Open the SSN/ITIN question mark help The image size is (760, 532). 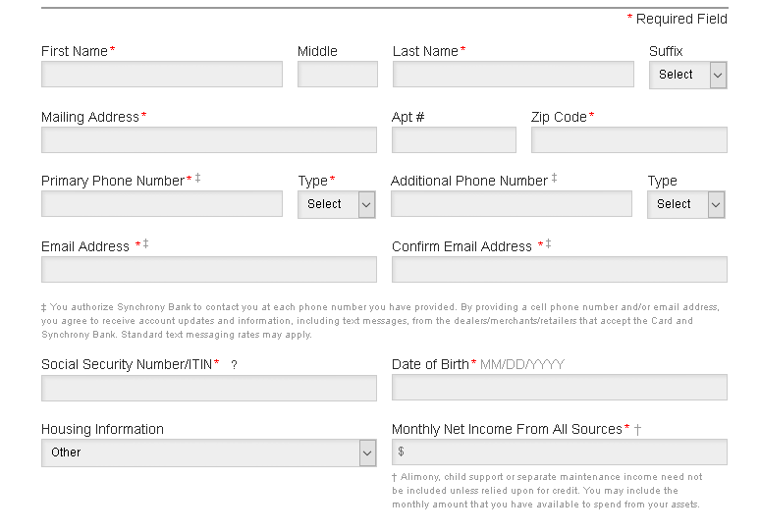pyautogui.click(x=234, y=365)
